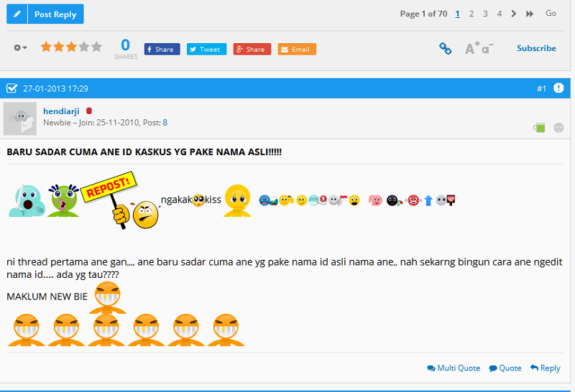Click the blue up-arrow emoticon
575x392 pixels.
point(428,200)
